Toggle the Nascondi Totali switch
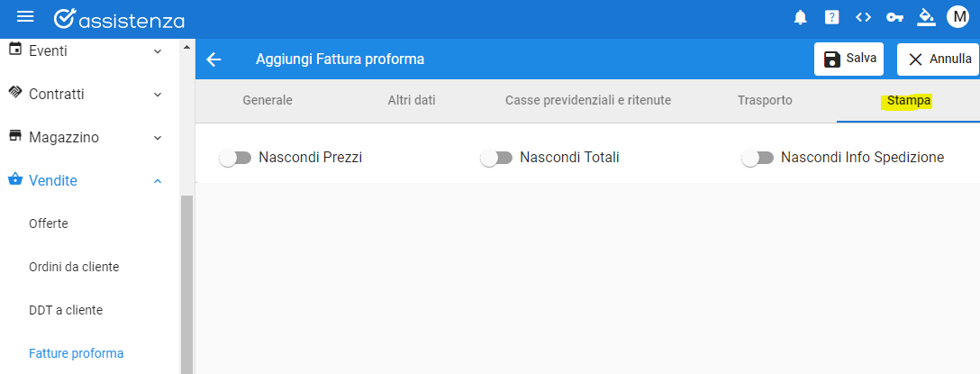 pos(495,159)
